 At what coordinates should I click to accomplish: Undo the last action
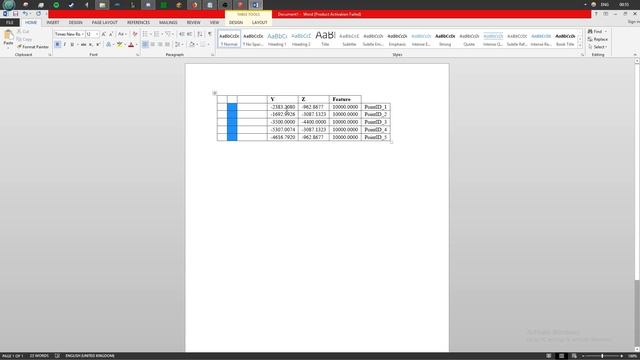pos(25,13)
